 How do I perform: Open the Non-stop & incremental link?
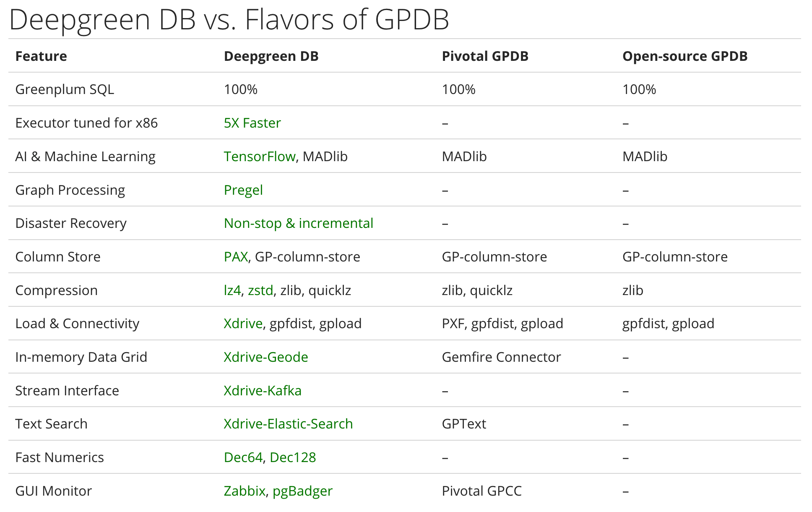(298, 223)
